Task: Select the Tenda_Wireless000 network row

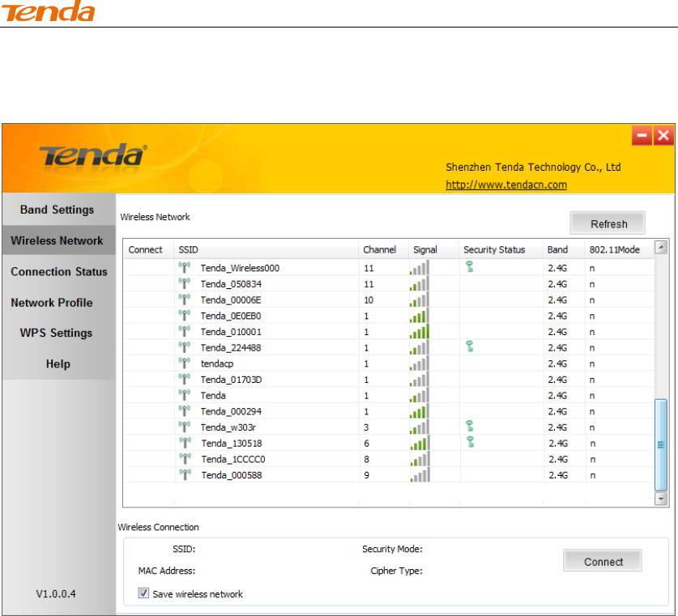Action: (389, 268)
